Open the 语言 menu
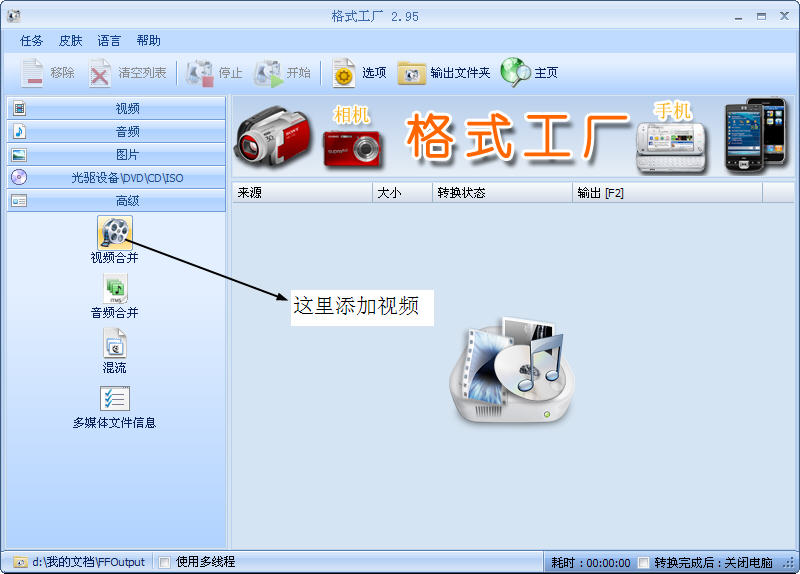This screenshot has width=800, height=574. (x=109, y=41)
